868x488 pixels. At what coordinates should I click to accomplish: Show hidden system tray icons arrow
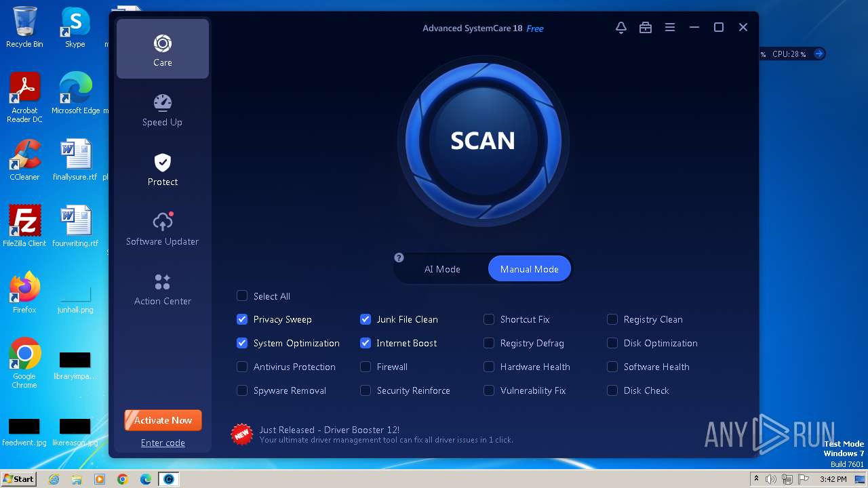pos(757,479)
